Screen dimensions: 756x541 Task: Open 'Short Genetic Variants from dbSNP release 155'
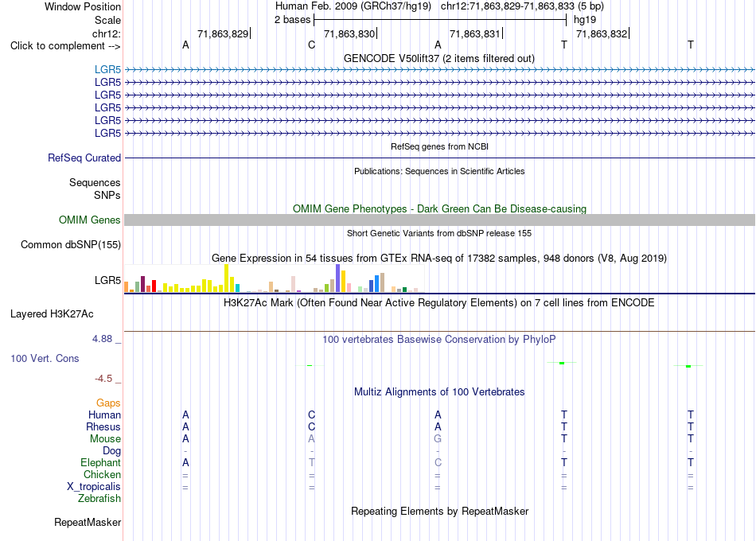click(439, 233)
